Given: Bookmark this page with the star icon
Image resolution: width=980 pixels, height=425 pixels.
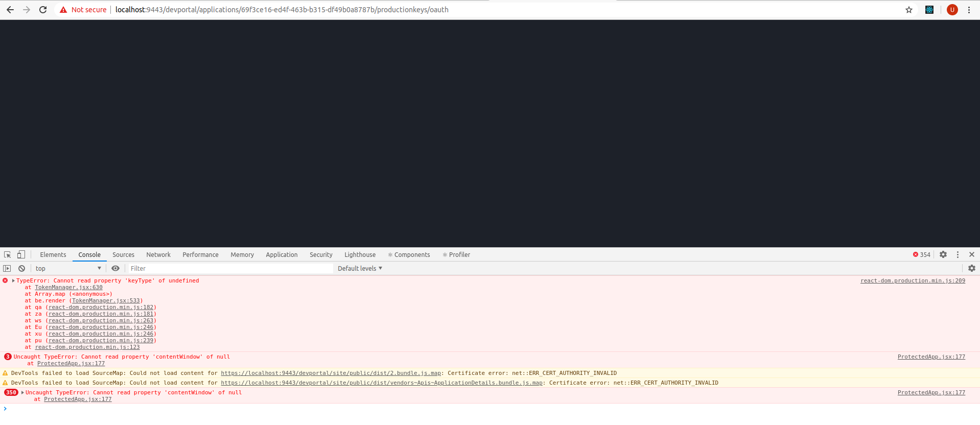Looking at the screenshot, I should tap(909, 10).
